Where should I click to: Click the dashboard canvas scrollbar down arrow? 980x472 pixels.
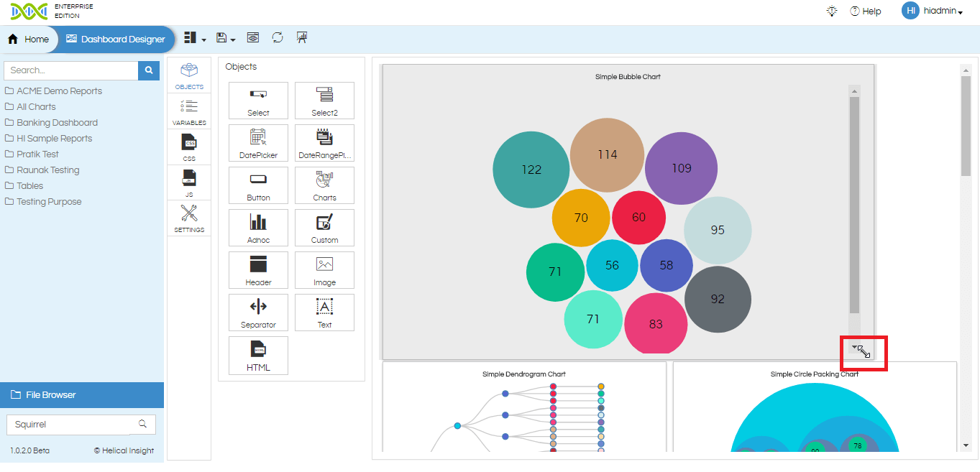click(966, 445)
